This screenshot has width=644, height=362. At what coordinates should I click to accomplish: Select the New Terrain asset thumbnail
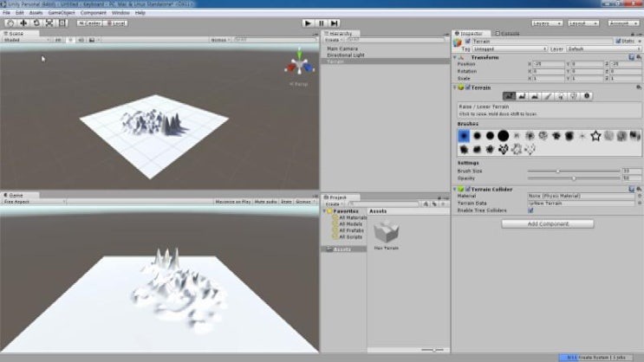386,232
